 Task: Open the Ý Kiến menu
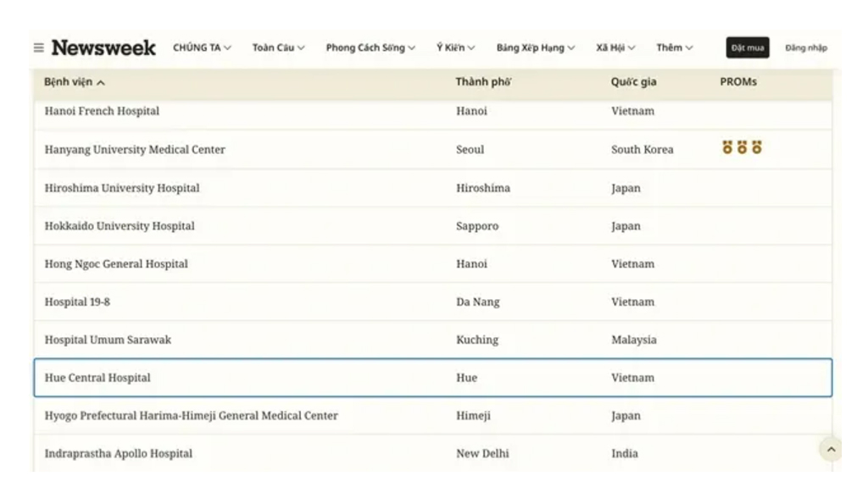click(x=455, y=48)
